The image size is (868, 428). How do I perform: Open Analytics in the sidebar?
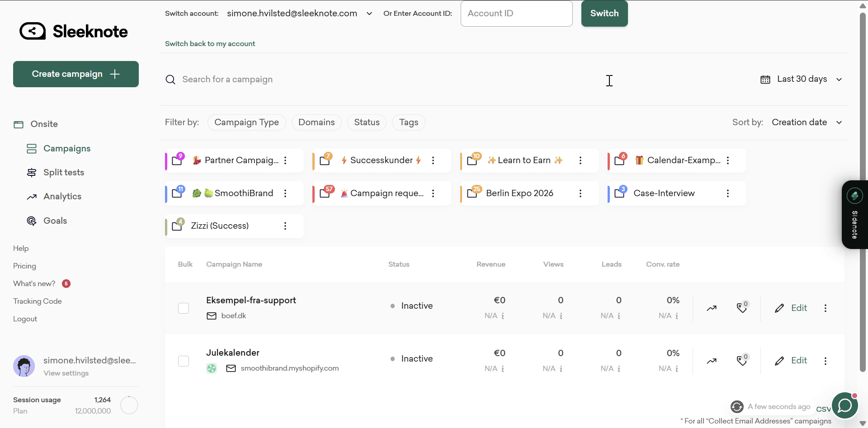click(62, 197)
